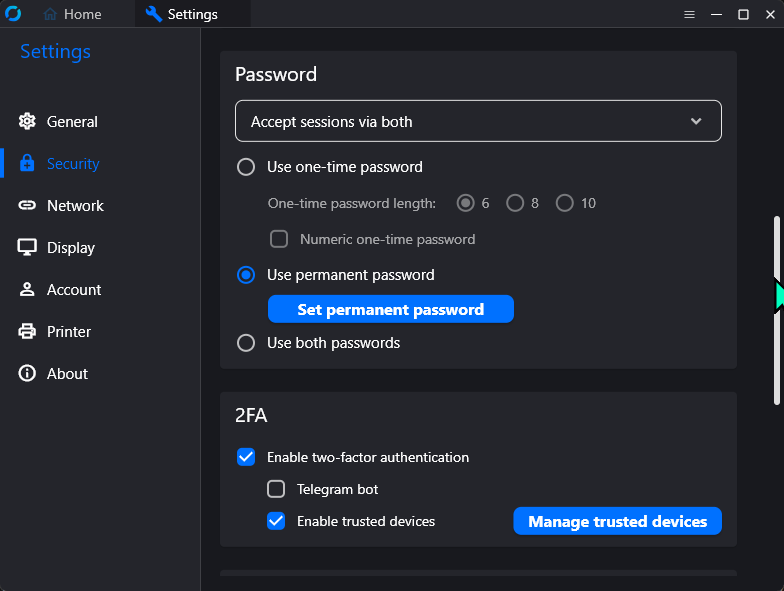
Task: Enable the Telegram bot checkbox
Action: click(x=276, y=489)
